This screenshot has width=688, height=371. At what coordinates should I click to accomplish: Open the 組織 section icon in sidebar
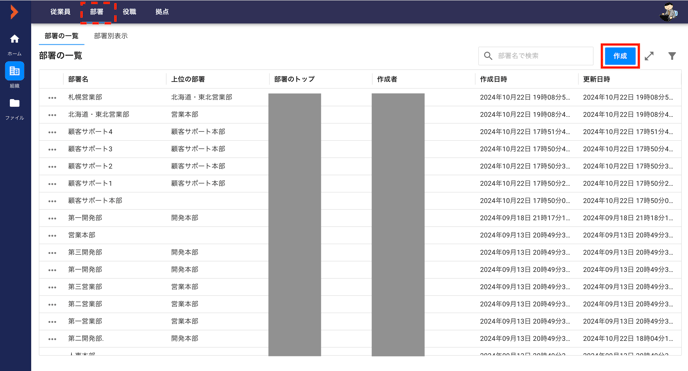point(14,71)
